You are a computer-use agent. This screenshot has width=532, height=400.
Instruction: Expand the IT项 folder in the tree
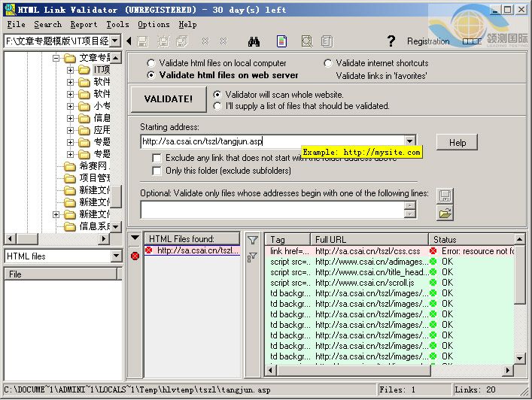point(70,70)
